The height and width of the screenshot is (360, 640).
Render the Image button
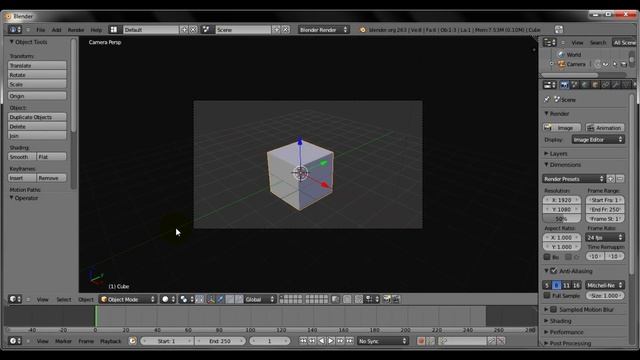tap(562, 128)
